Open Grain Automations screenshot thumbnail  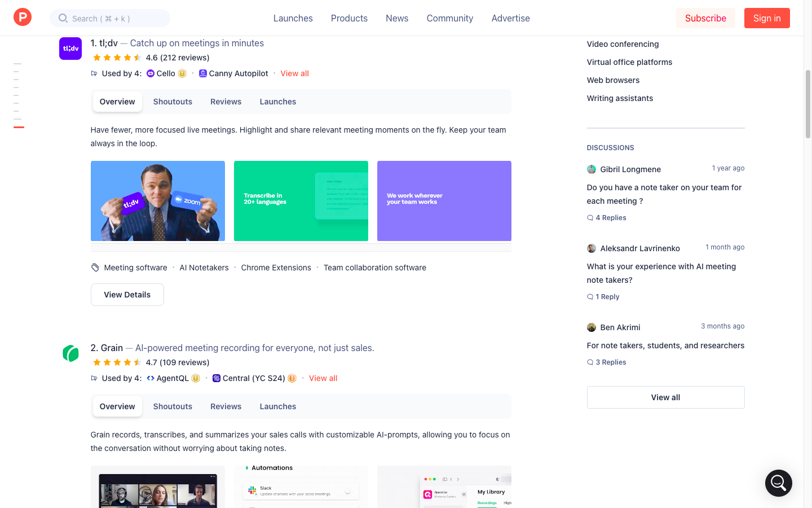[301, 487]
